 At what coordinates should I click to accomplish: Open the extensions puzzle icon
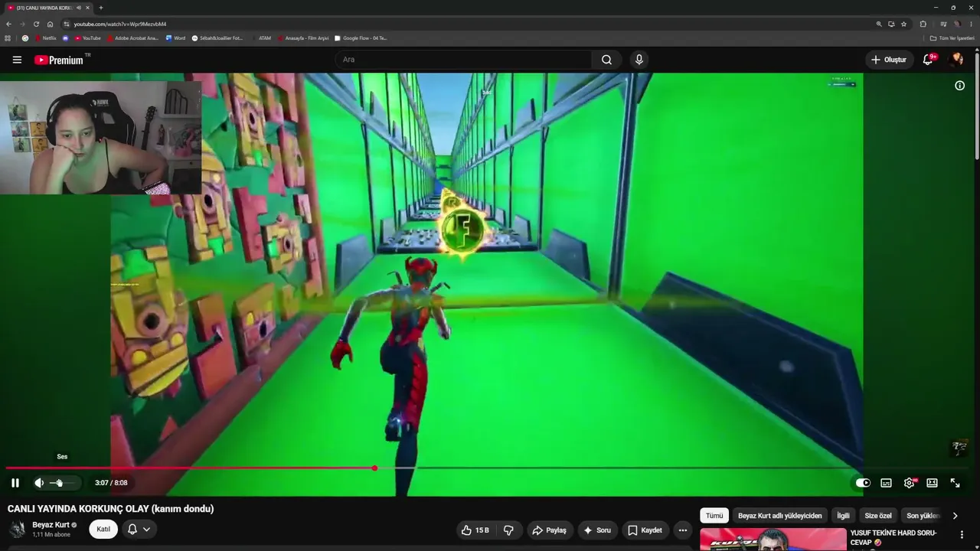pos(923,24)
